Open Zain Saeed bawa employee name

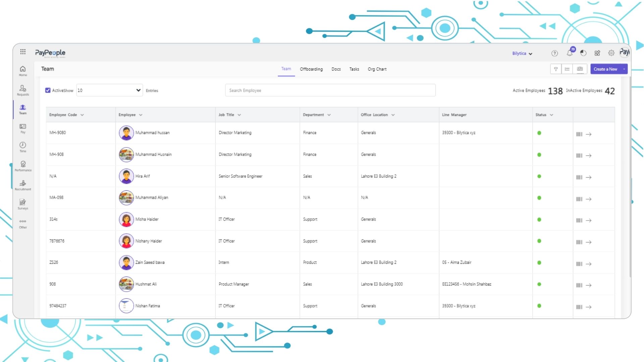coord(150,262)
